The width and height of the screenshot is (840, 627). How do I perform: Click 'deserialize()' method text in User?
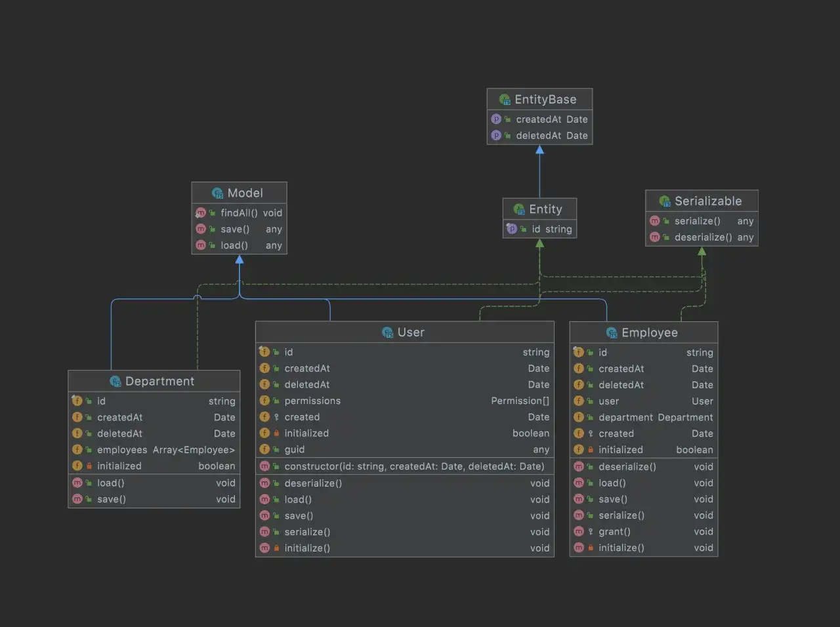pyautogui.click(x=313, y=483)
